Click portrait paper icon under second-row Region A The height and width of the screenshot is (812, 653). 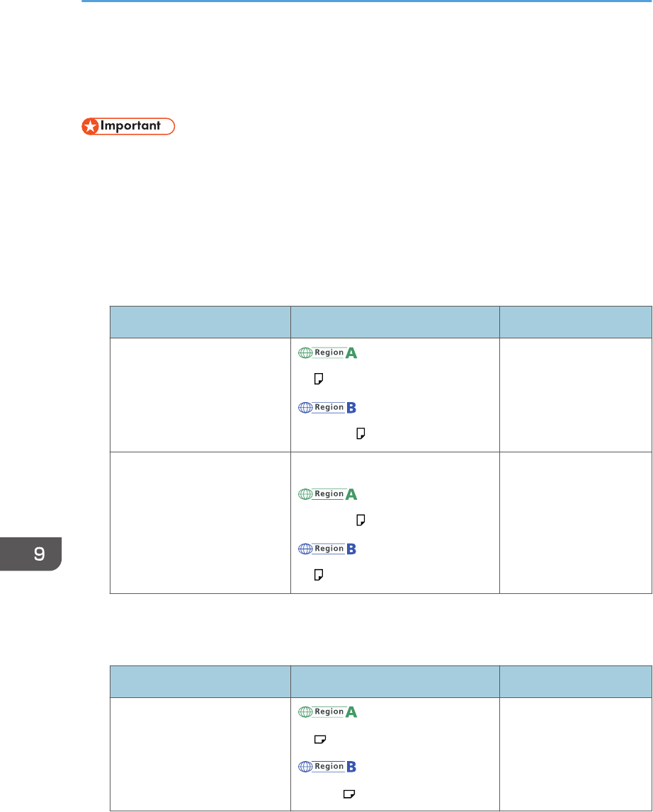[360, 521]
